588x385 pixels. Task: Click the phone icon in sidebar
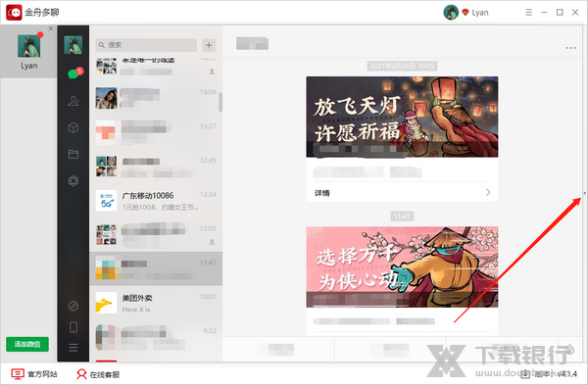73,327
